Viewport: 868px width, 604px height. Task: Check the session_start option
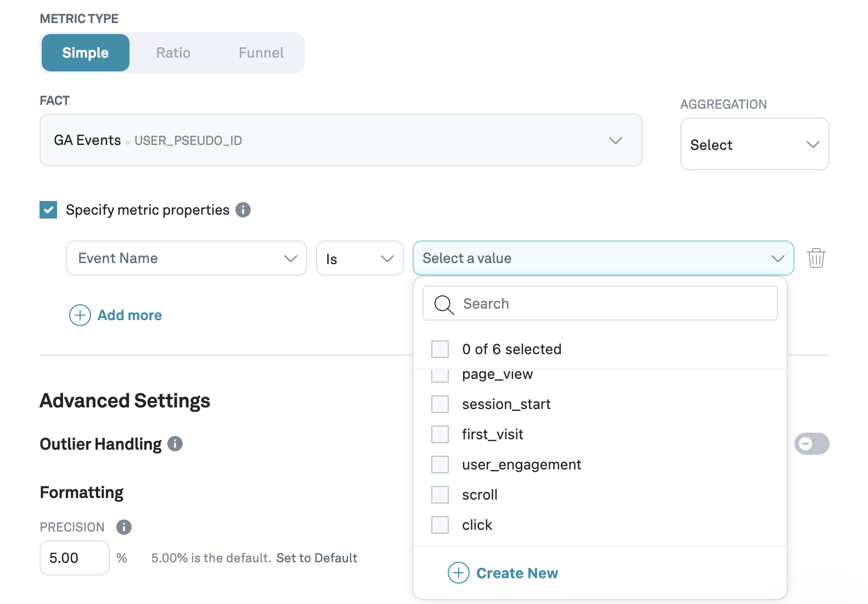click(440, 404)
